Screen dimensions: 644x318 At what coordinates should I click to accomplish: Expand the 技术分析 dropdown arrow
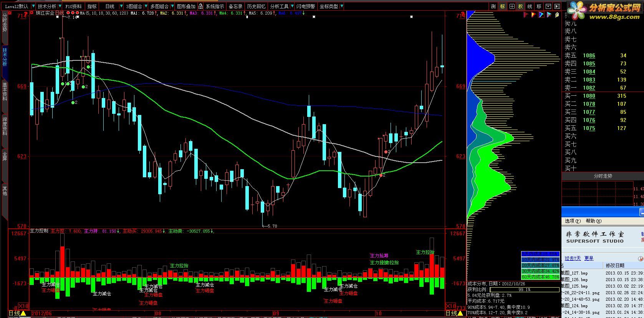[60, 7]
